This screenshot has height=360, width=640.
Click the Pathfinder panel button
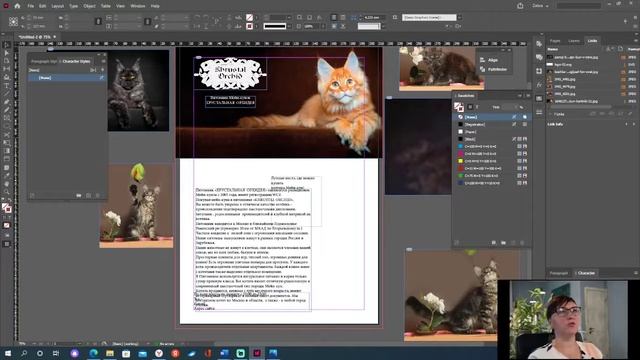(x=493, y=69)
